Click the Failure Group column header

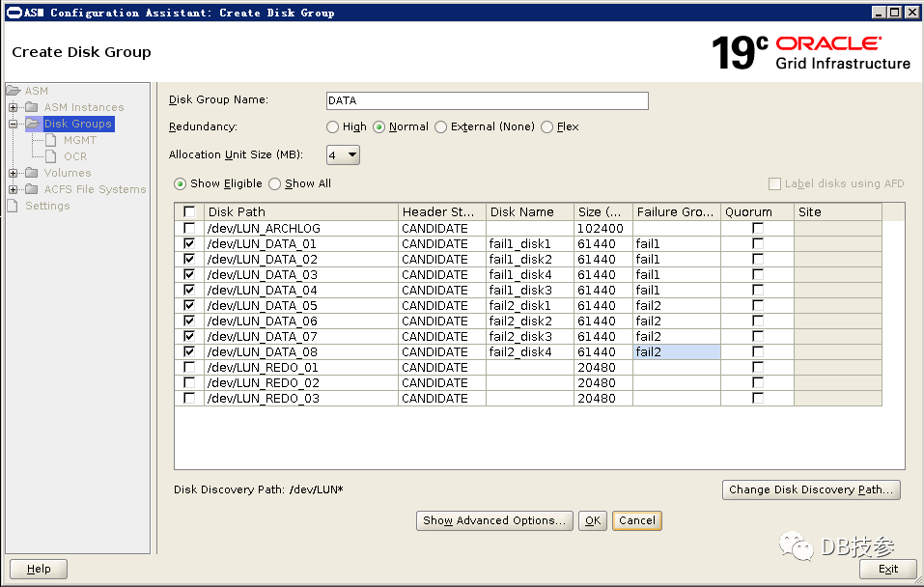[x=676, y=212]
